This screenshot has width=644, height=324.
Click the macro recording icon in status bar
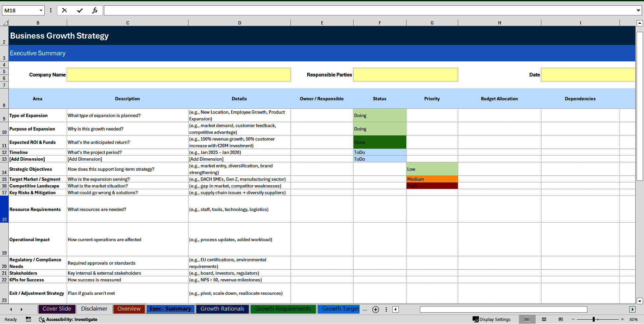point(28,319)
